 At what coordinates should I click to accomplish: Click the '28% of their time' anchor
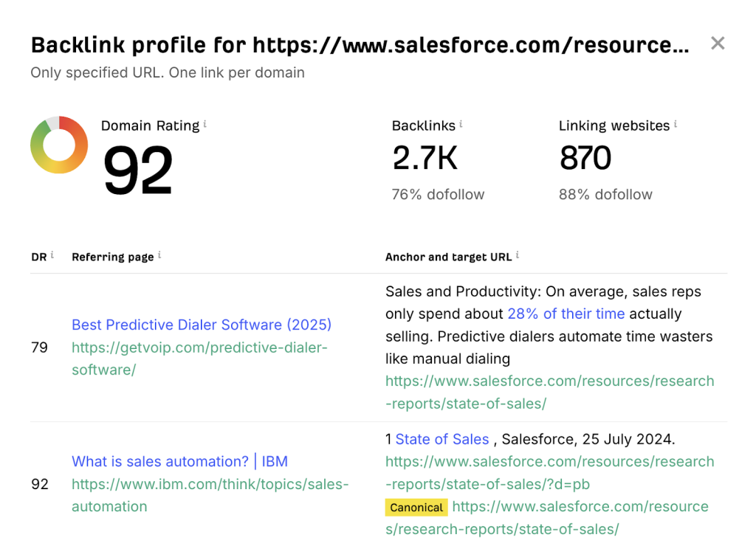(566, 314)
